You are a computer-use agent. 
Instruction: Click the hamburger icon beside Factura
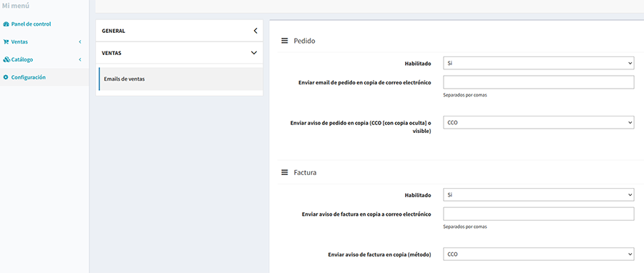[284, 172]
